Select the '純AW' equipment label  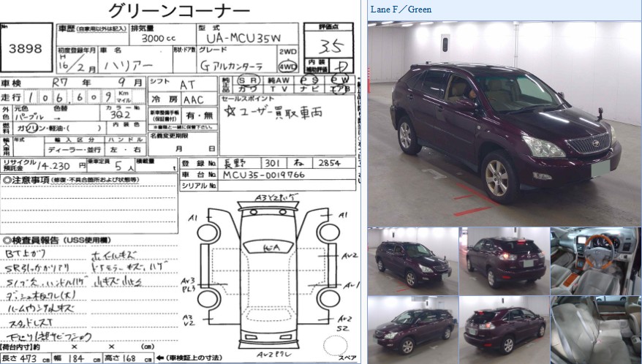point(278,80)
